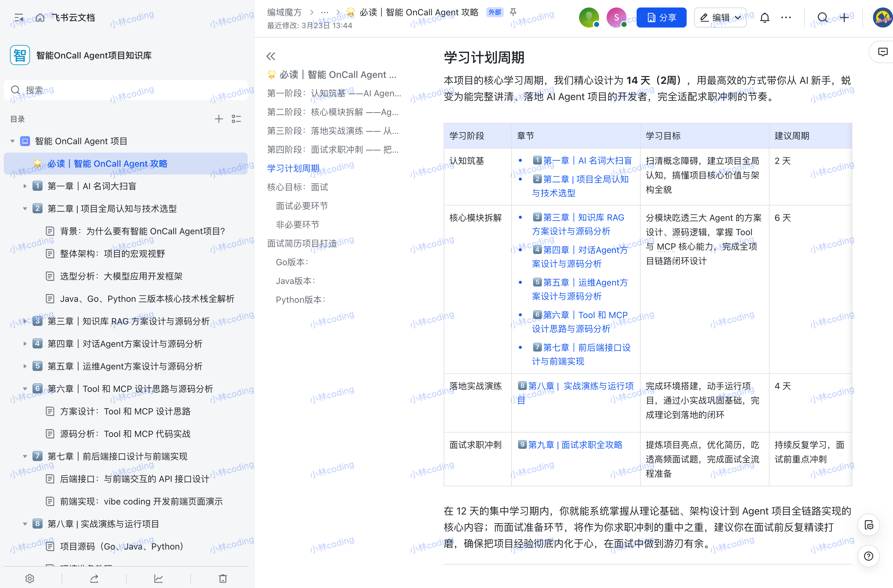
Task: Add a new page with directory plus icon
Action: [218, 119]
